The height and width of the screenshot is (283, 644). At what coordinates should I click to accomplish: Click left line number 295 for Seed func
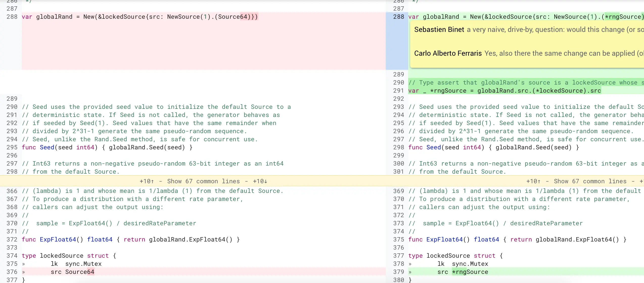click(x=12, y=147)
